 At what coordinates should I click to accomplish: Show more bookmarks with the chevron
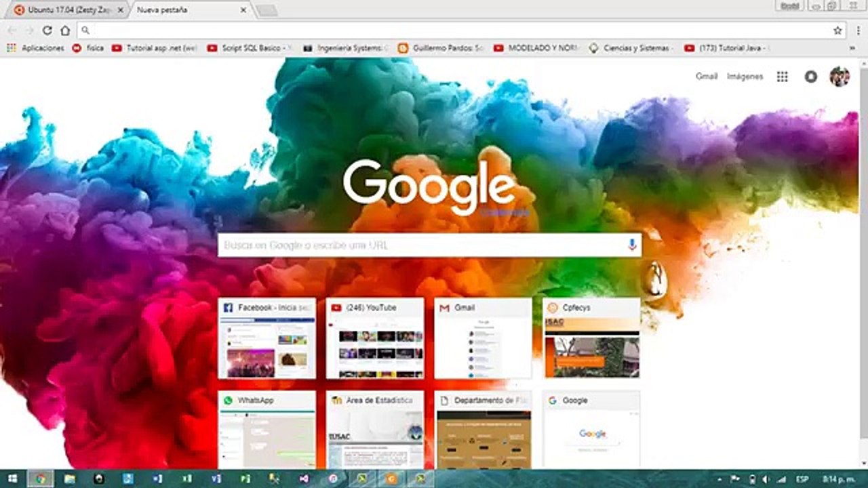[852, 48]
